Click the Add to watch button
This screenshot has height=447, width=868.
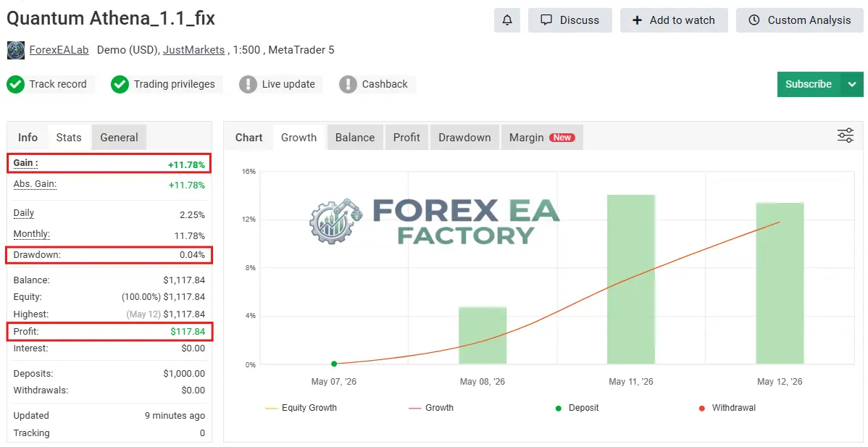pyautogui.click(x=674, y=20)
